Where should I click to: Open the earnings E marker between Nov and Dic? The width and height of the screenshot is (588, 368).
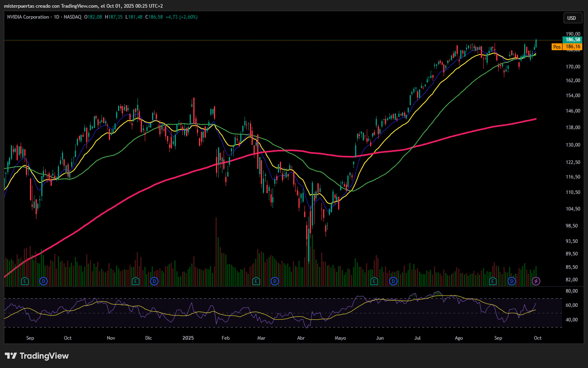coord(135,281)
